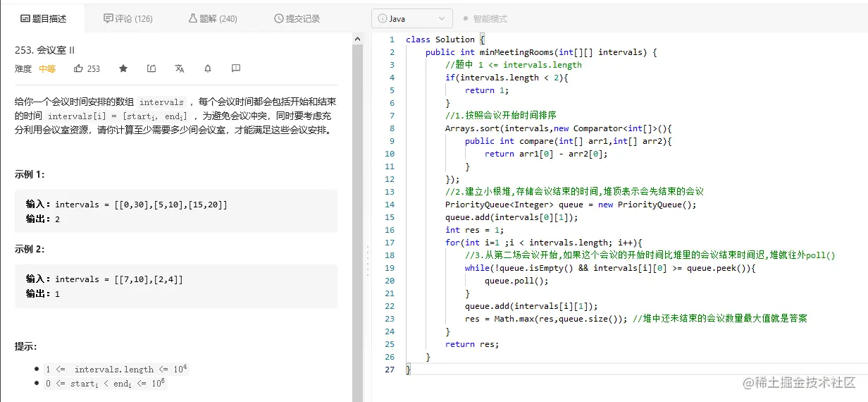
Task: Click the 输出: 2 line
Action: pos(43,219)
